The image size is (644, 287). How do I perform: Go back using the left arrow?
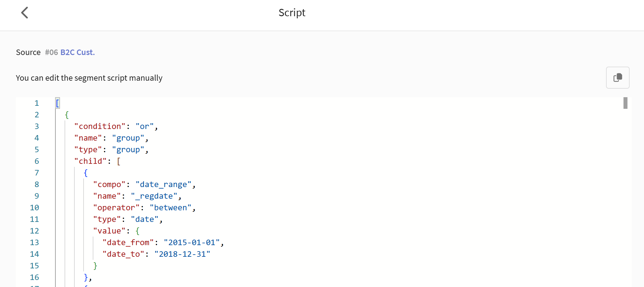pyautogui.click(x=25, y=13)
